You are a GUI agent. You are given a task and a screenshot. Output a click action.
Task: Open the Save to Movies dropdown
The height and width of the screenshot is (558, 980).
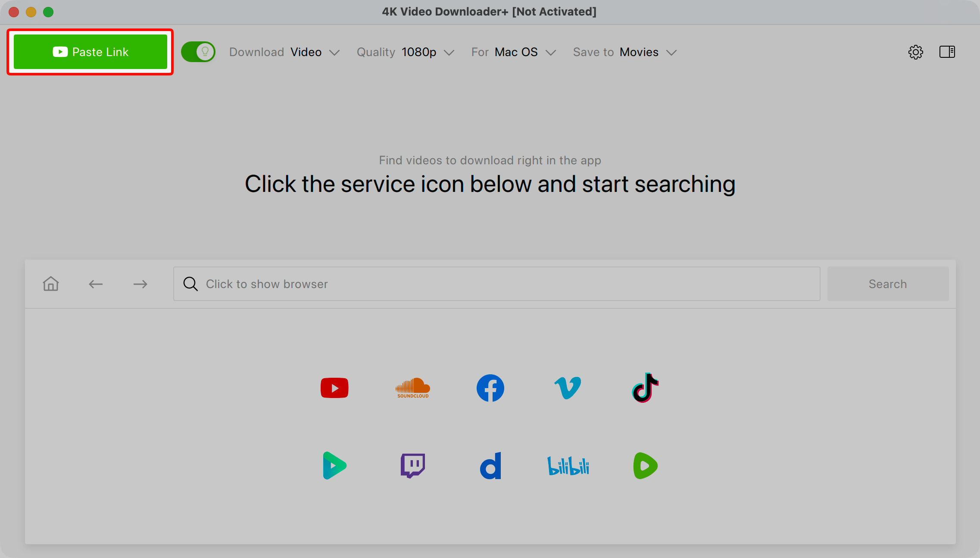click(625, 52)
